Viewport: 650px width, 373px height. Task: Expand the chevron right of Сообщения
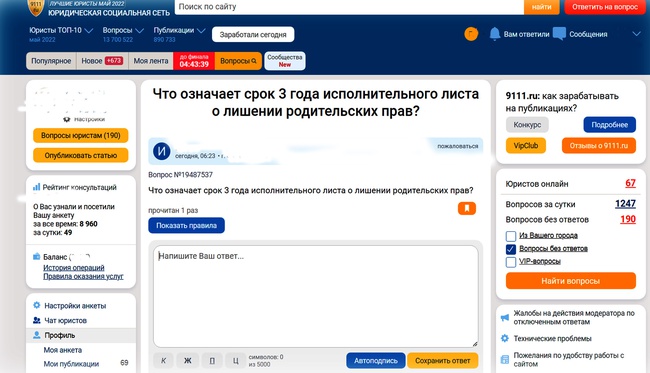pos(636,34)
